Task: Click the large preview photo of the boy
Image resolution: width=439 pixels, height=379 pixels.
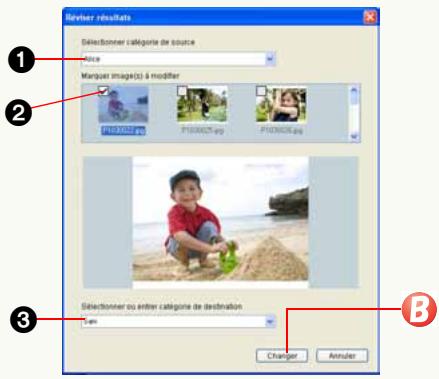Action: coord(220,222)
